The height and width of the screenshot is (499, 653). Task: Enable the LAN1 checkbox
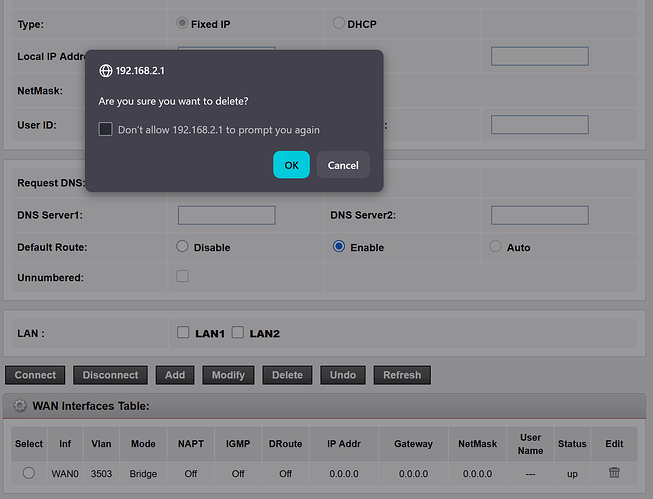pos(183,332)
